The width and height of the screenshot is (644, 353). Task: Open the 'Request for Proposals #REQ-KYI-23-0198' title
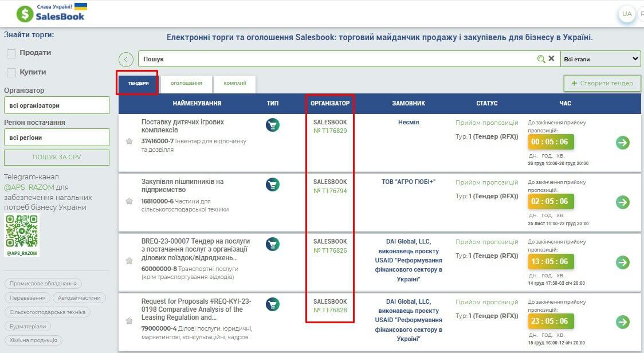[x=197, y=309]
